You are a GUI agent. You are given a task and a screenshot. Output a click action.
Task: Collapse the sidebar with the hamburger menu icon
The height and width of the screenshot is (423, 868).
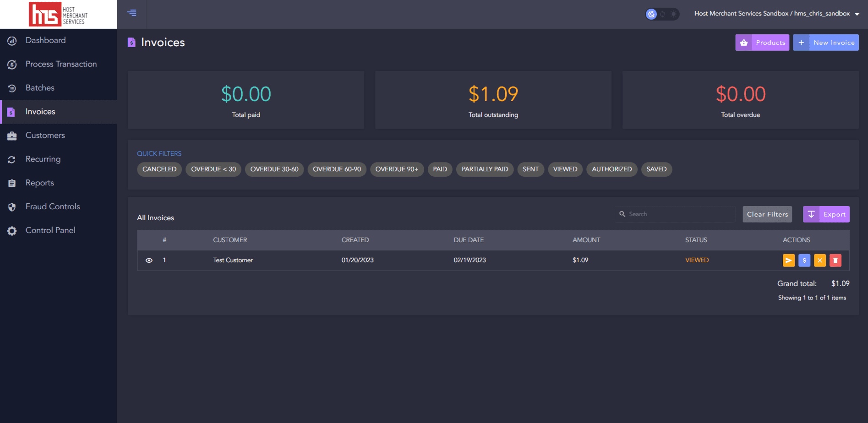pos(132,13)
